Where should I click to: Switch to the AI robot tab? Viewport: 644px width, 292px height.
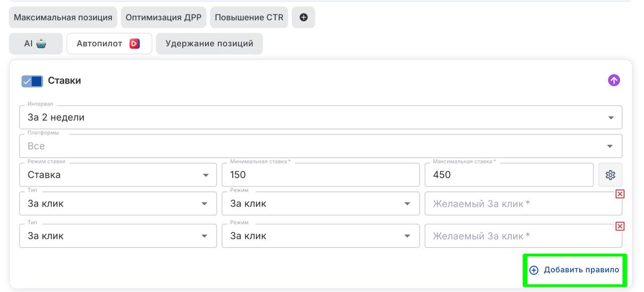pos(36,44)
